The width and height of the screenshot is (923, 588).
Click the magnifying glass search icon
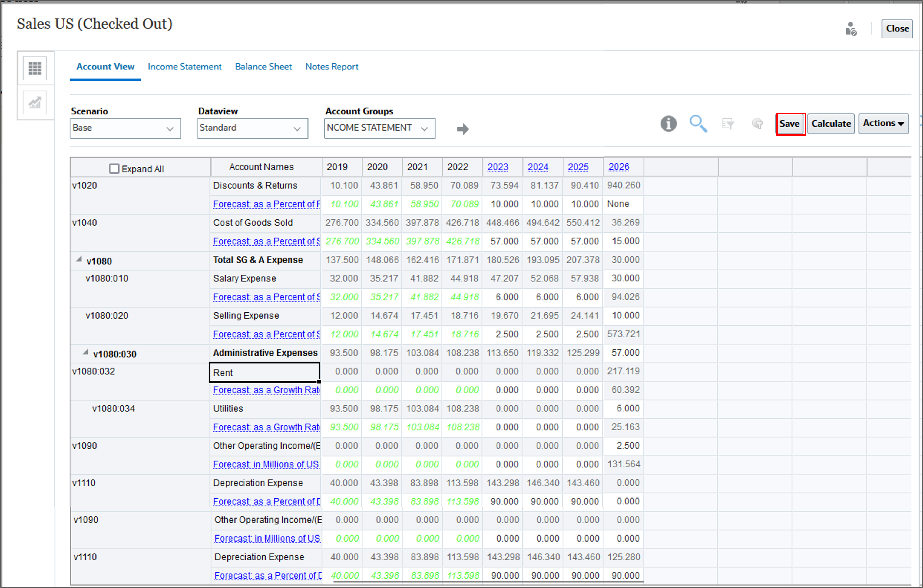point(698,124)
